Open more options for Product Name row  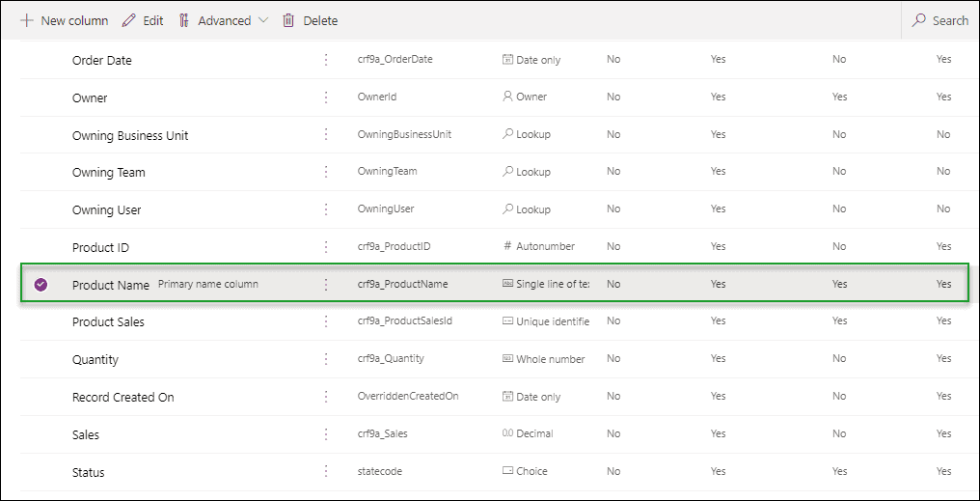click(x=326, y=285)
